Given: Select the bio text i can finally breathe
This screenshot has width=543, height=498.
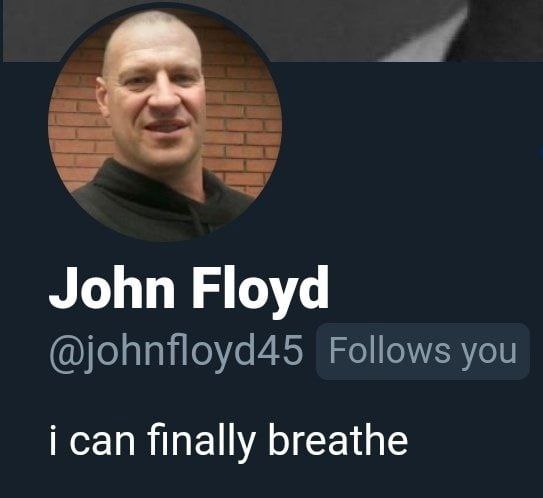Looking at the screenshot, I should pos(229,441).
